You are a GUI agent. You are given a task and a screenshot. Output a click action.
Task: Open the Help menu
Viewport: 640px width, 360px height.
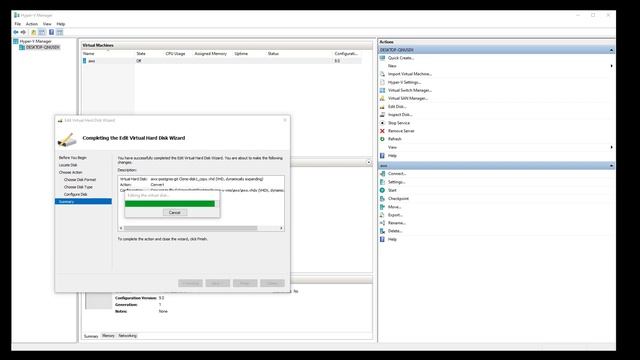tap(61, 24)
